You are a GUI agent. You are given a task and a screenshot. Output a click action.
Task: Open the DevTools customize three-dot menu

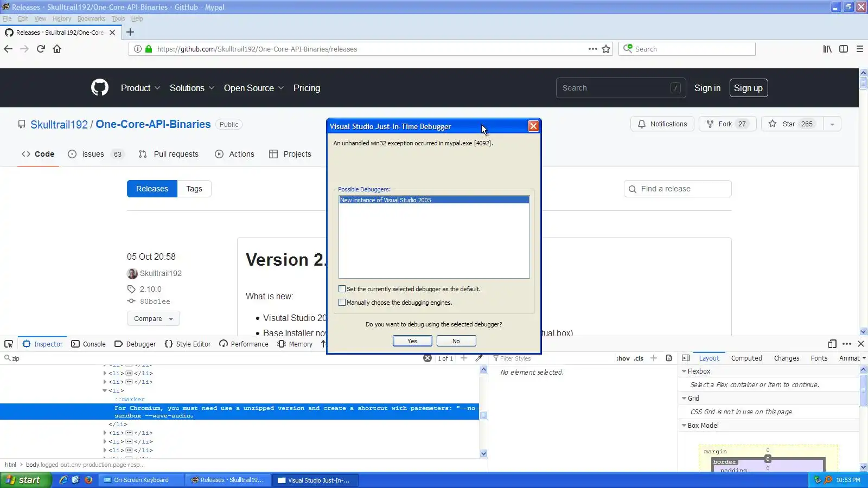click(847, 344)
